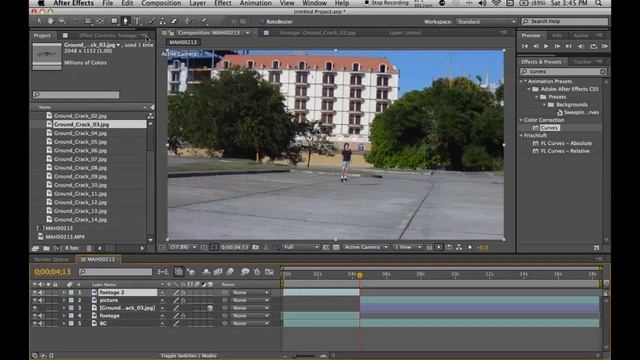This screenshot has height=360, width=640.
Task: Click Toggle Switches / Modes button
Action: coord(189,356)
